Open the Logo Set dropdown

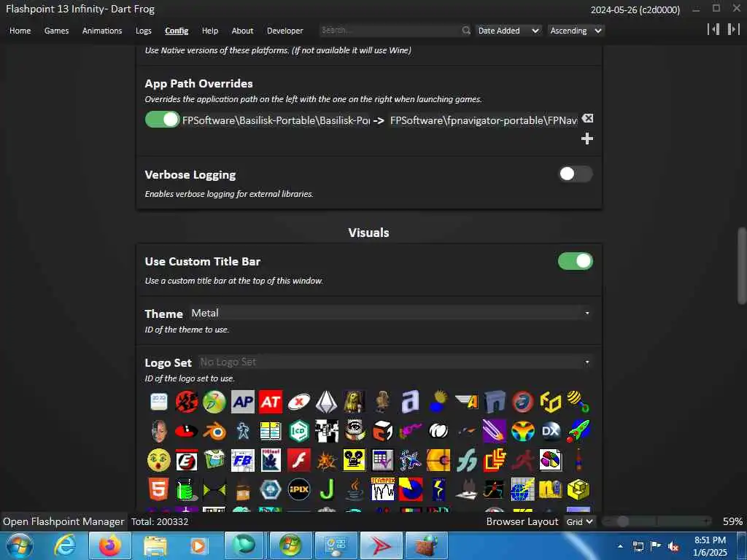395,362
